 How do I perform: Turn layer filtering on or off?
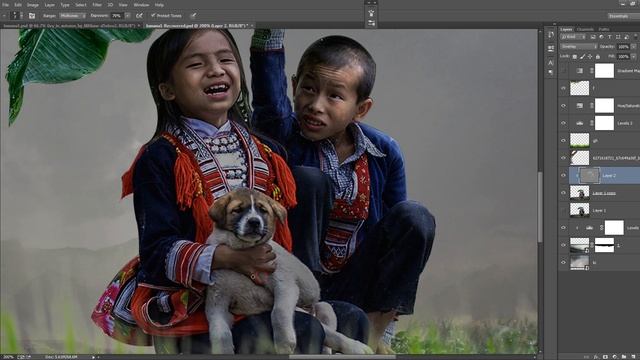click(636, 37)
